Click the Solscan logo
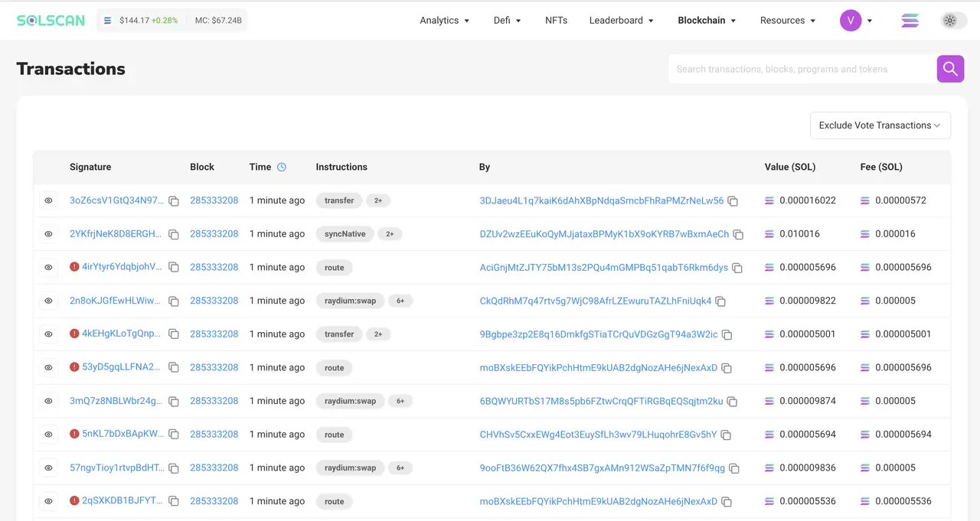The image size is (980, 521). (51, 21)
